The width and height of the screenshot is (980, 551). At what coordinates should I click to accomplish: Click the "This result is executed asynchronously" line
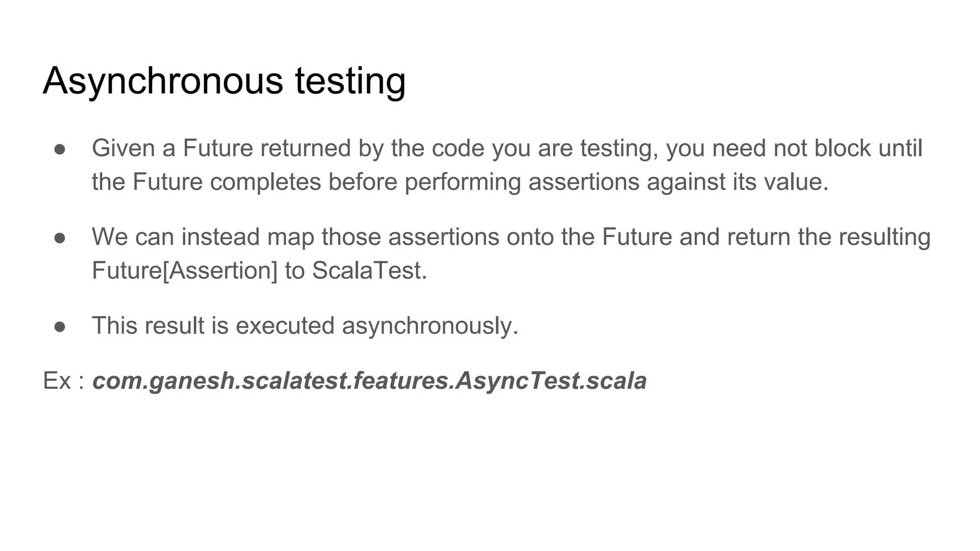click(305, 326)
